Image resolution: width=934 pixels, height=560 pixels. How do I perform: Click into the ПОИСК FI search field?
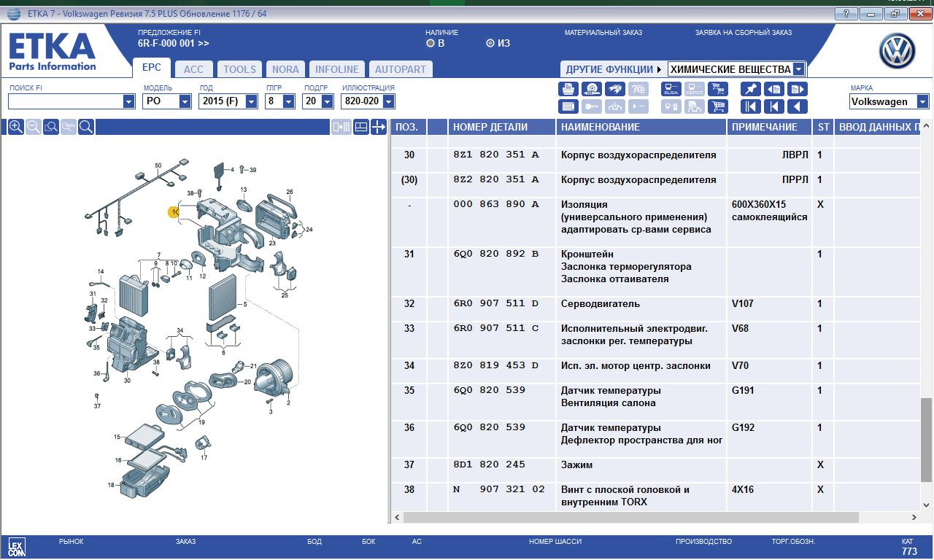tap(66, 101)
